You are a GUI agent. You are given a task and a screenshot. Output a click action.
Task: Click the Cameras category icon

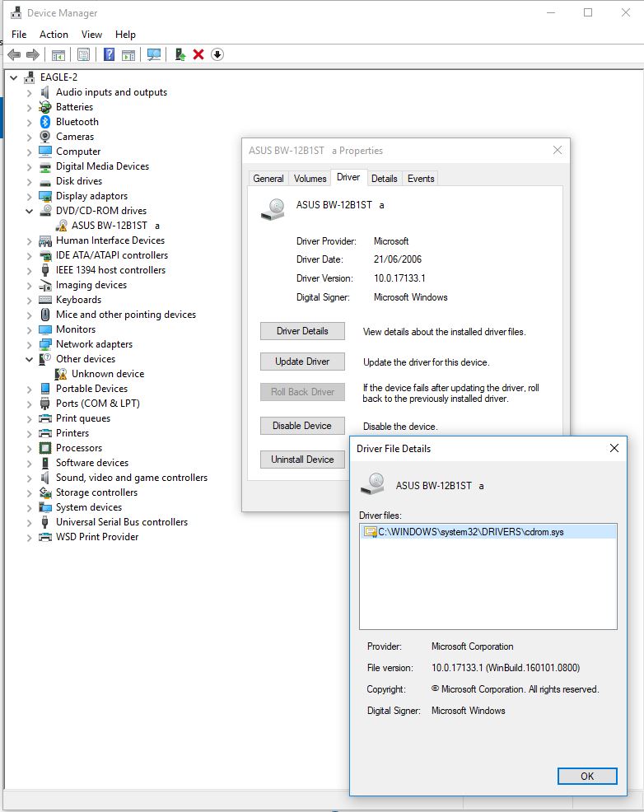tap(45, 137)
